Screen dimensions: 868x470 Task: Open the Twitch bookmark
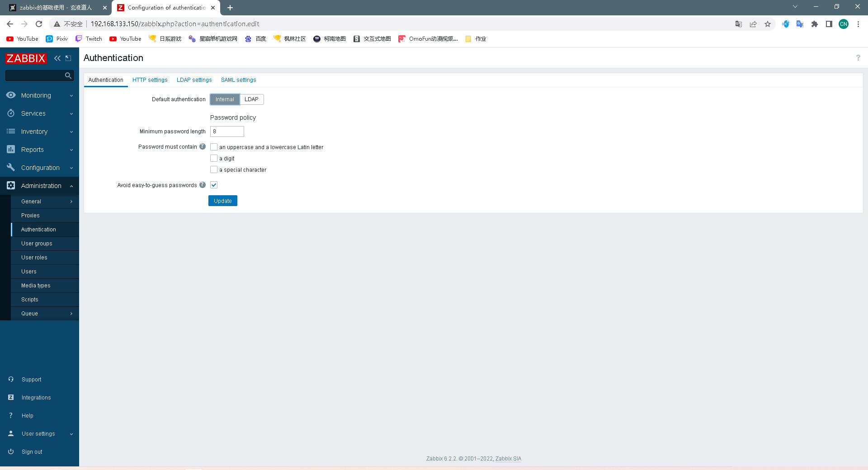coord(89,39)
